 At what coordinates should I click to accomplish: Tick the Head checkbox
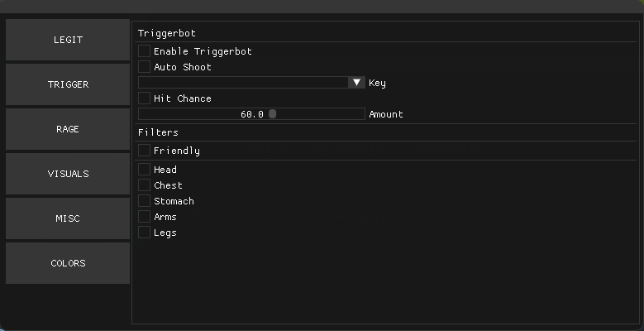[144, 170]
